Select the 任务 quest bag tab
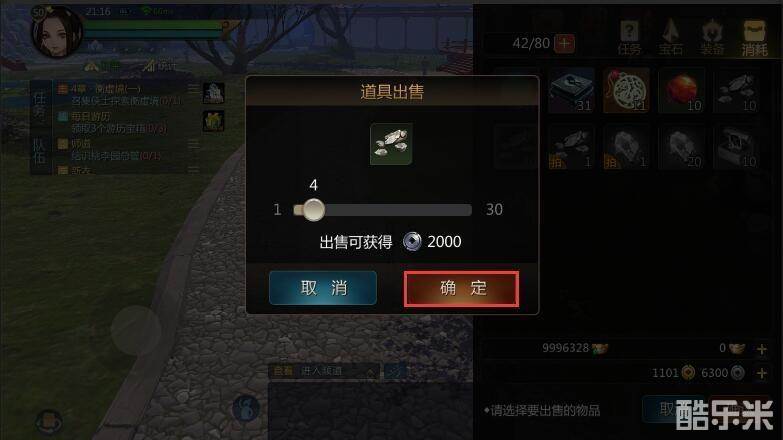The image size is (783, 440). click(x=629, y=38)
